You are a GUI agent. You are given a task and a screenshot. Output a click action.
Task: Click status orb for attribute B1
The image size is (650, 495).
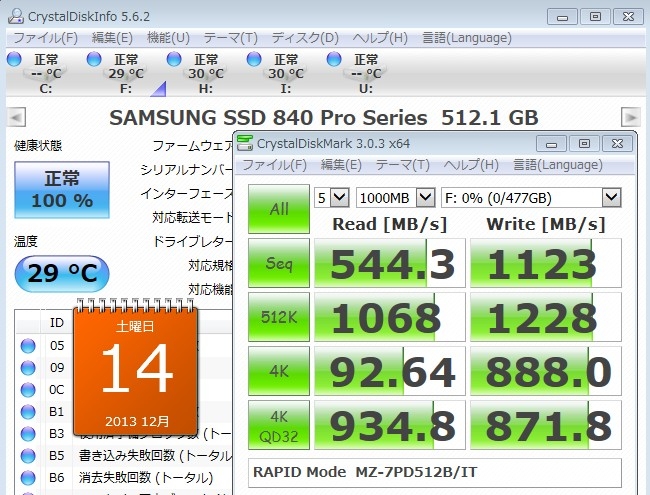tap(28, 411)
